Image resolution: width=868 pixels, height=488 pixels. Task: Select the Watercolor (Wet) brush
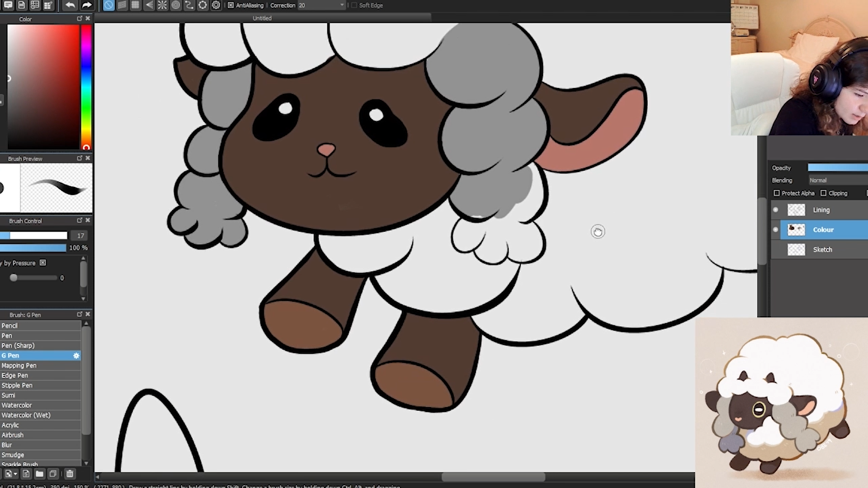click(40, 415)
